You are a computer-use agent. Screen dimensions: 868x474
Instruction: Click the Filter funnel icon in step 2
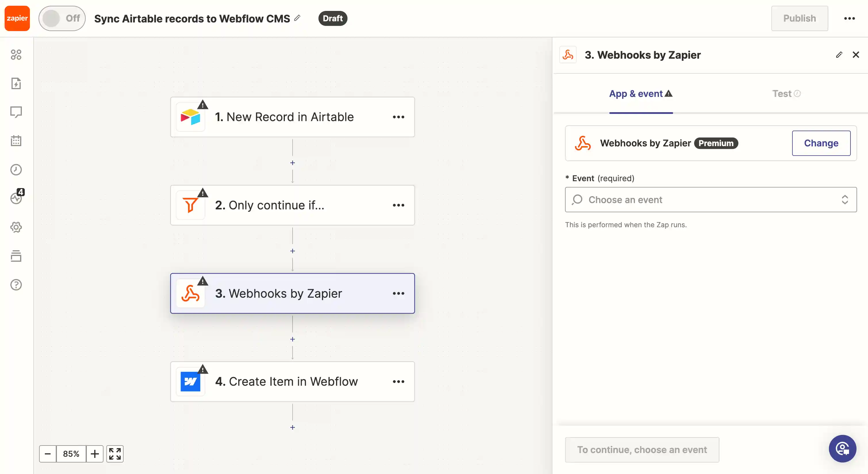[x=190, y=205]
